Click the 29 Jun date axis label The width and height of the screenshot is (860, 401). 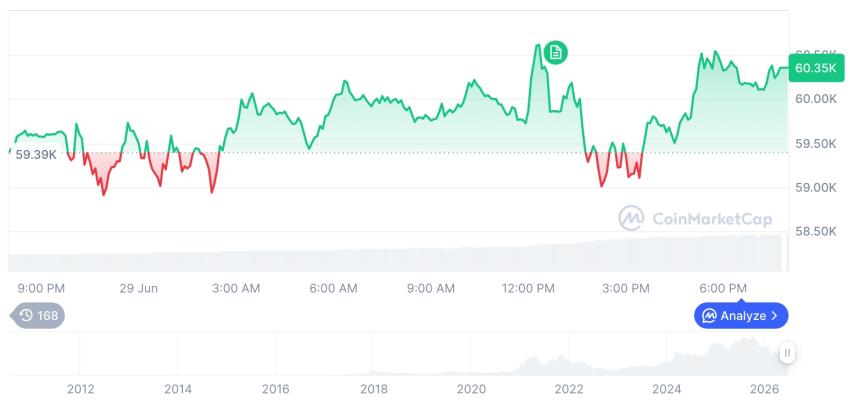(139, 288)
